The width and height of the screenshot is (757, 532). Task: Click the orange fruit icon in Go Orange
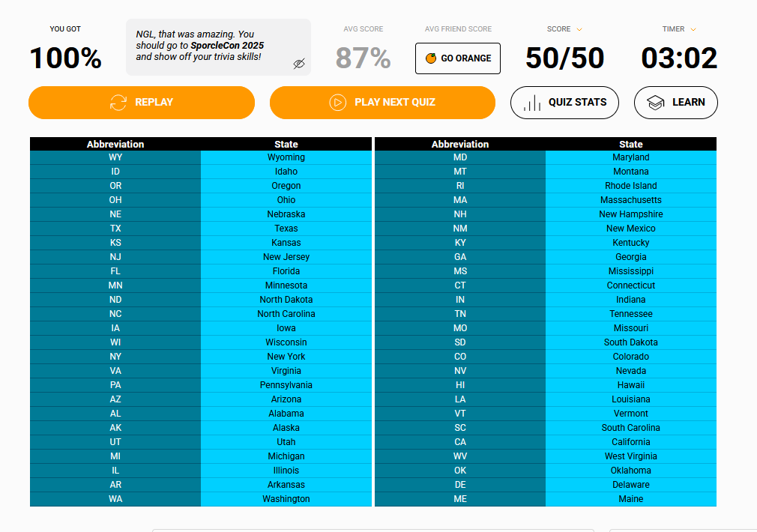[x=431, y=58]
